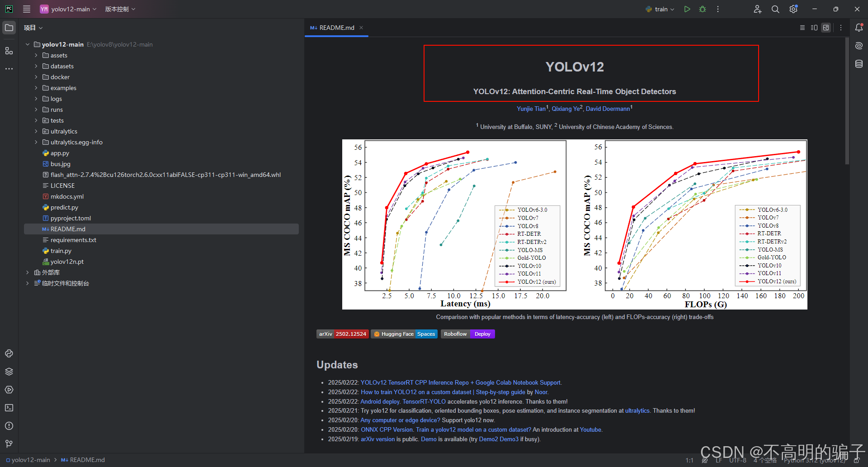Open Database tool window
Screen dimensions: 868x467
[859, 64]
